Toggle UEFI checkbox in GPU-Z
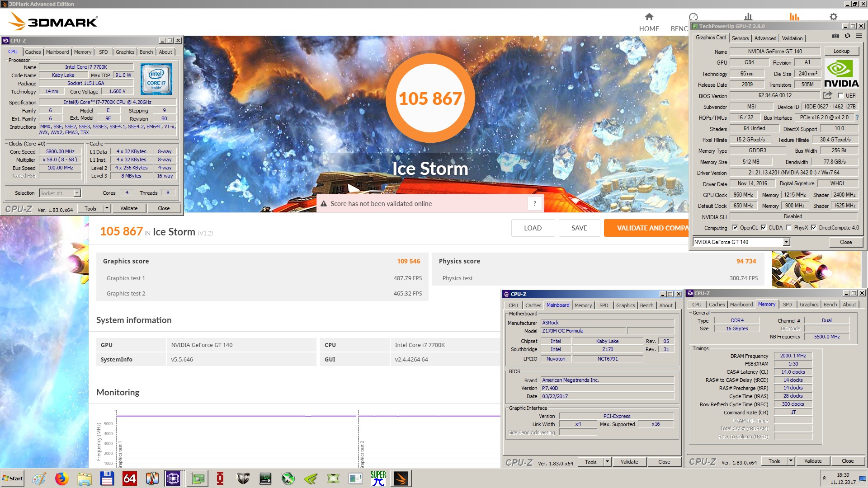868x488 pixels. pyautogui.click(x=840, y=95)
